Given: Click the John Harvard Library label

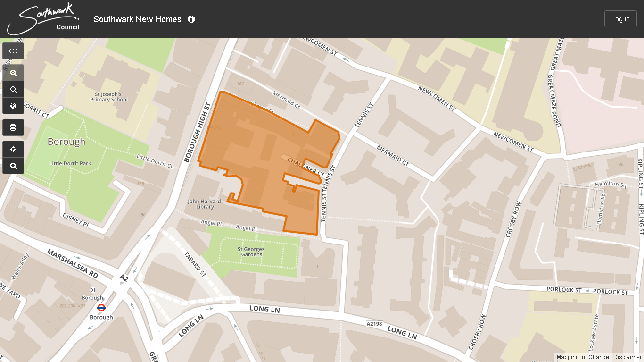Looking at the screenshot, I should pyautogui.click(x=204, y=204).
